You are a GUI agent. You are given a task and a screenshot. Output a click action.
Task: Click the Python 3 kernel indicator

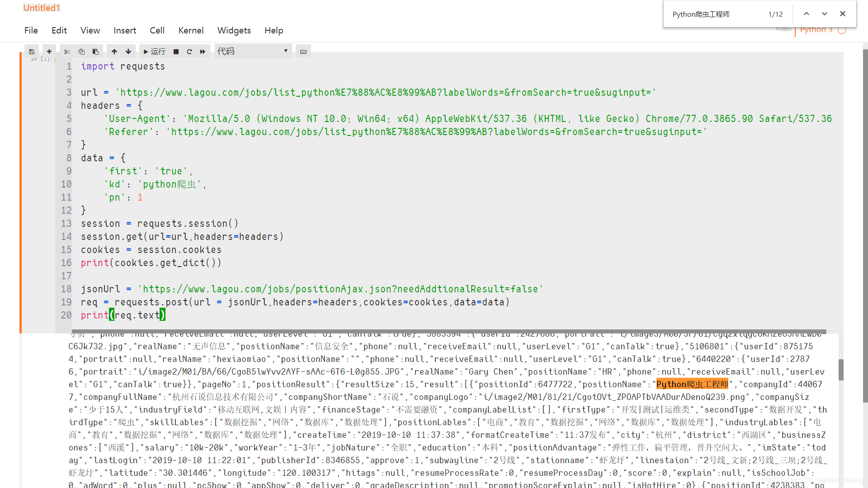(x=816, y=30)
